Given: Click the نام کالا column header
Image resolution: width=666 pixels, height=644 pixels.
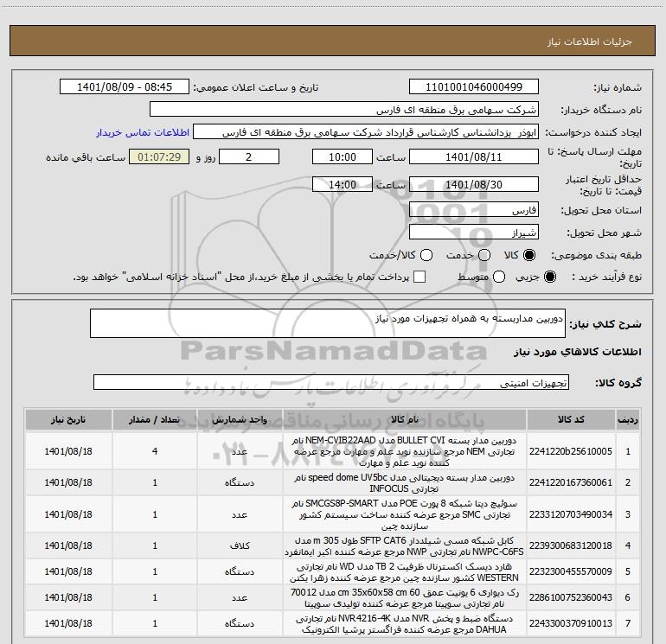Looking at the screenshot, I should (405, 420).
